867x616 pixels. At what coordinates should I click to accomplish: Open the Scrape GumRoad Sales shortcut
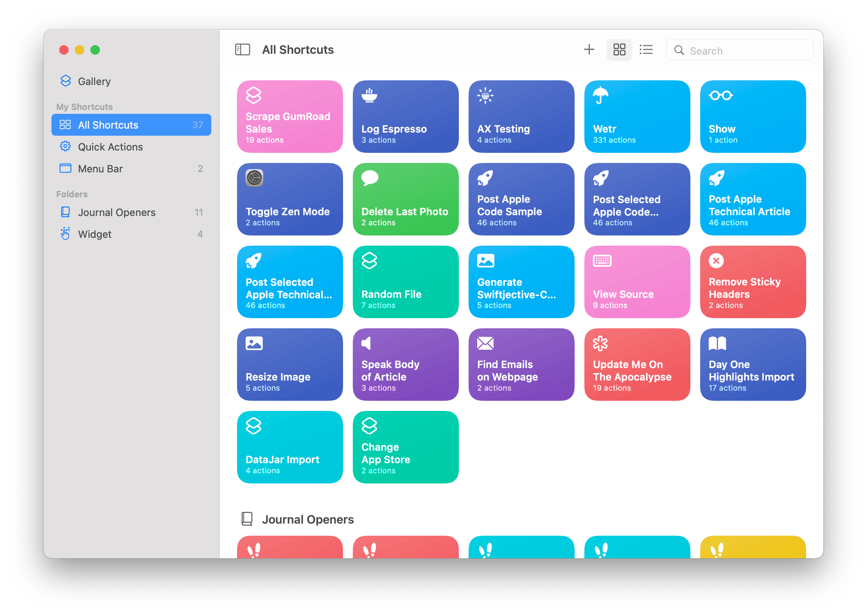[290, 116]
